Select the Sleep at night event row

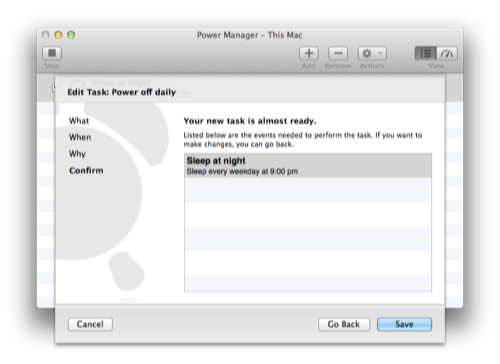(x=308, y=166)
